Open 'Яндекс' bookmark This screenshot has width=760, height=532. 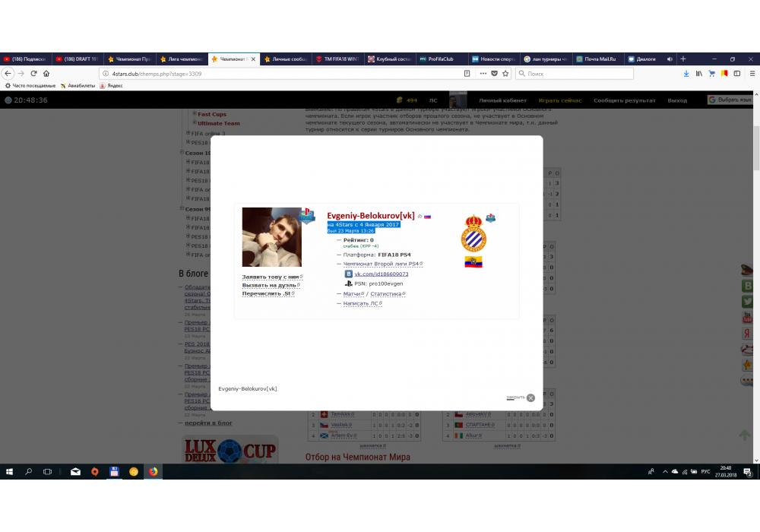tap(111, 86)
